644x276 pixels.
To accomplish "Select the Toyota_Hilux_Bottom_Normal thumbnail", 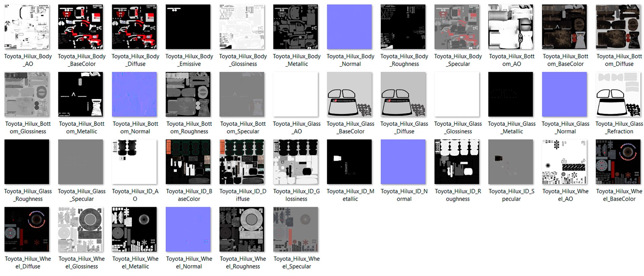I will pyautogui.click(x=134, y=94).
